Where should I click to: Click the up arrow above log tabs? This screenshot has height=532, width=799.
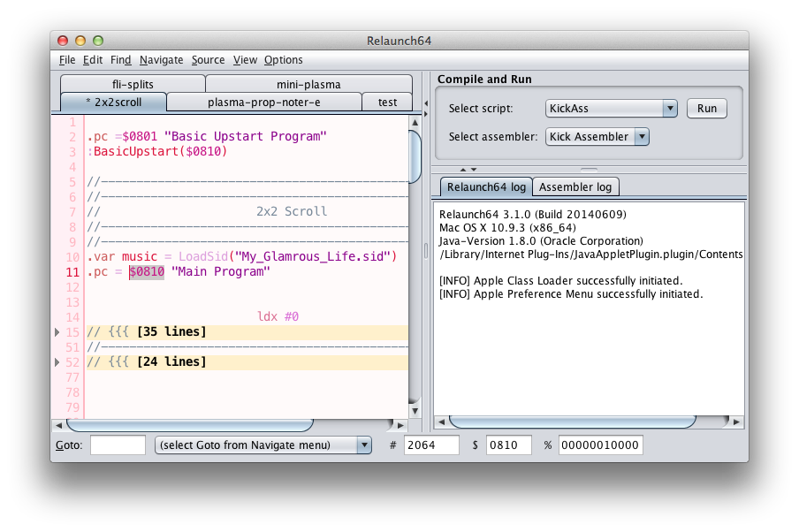pos(462,169)
